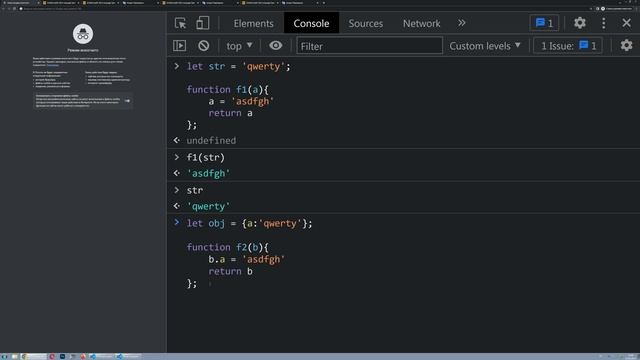Click the 'str' console entry

point(195,190)
